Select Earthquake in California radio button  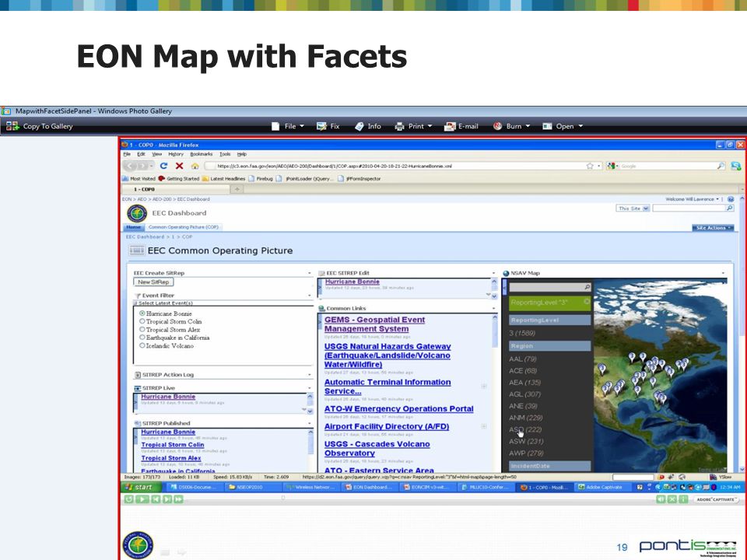tap(142, 337)
